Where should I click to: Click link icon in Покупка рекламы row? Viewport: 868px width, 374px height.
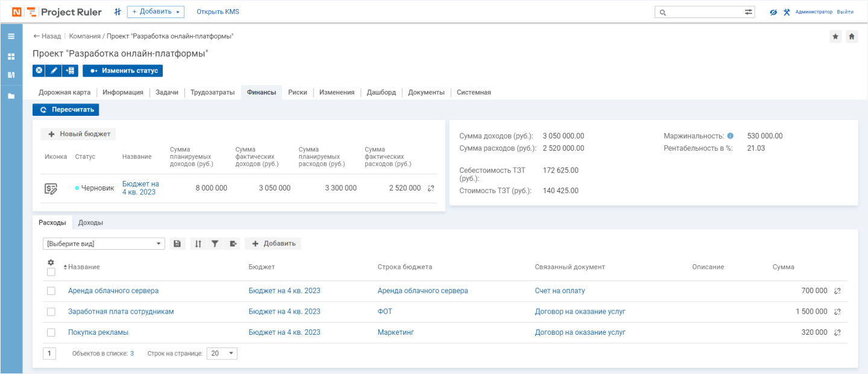pos(837,332)
